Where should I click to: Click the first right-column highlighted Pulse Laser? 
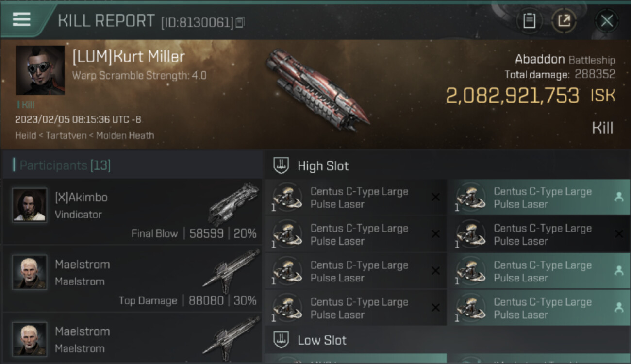pos(539,198)
